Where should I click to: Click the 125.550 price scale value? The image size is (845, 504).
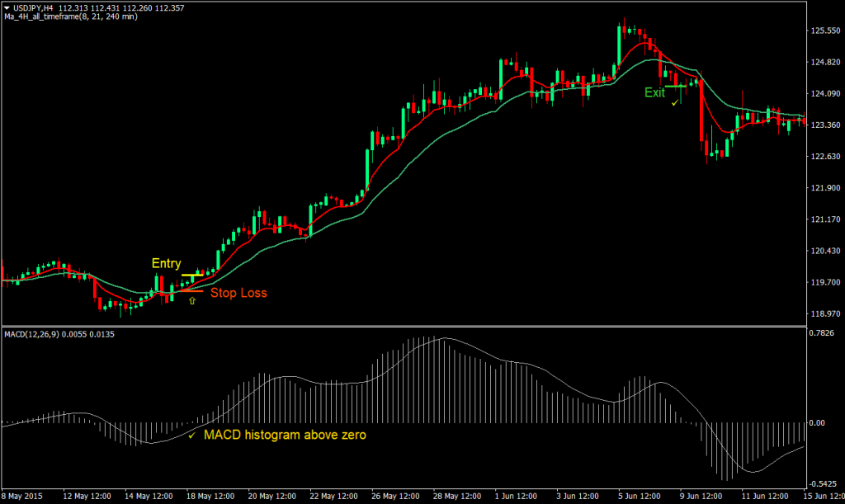pos(826,30)
